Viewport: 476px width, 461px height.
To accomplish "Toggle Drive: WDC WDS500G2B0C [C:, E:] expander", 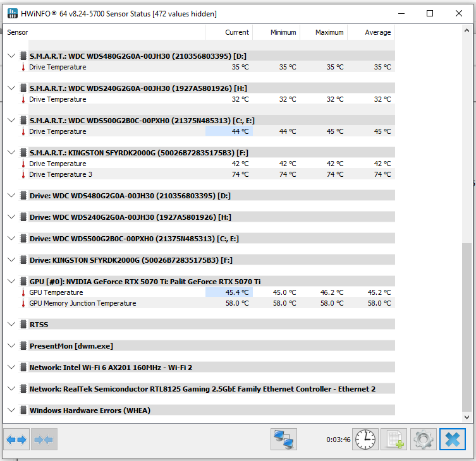I will point(11,238).
